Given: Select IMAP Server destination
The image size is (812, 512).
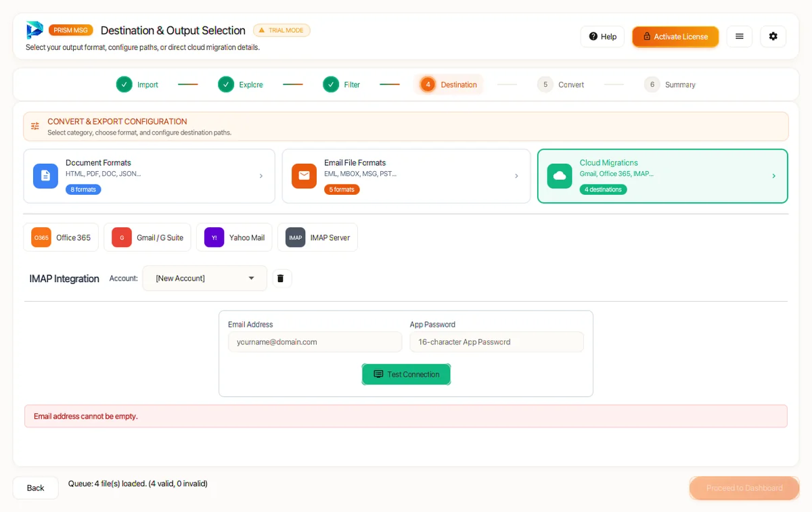Looking at the screenshot, I should (317, 237).
